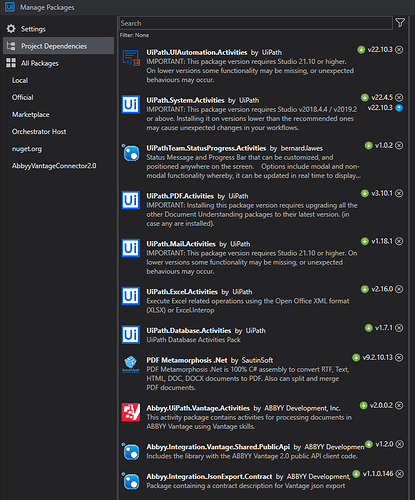The width and height of the screenshot is (415, 500).
Task: Uninstall Abbyy.Integration.JsonExport.Contract with its X icon
Action: coord(399,474)
